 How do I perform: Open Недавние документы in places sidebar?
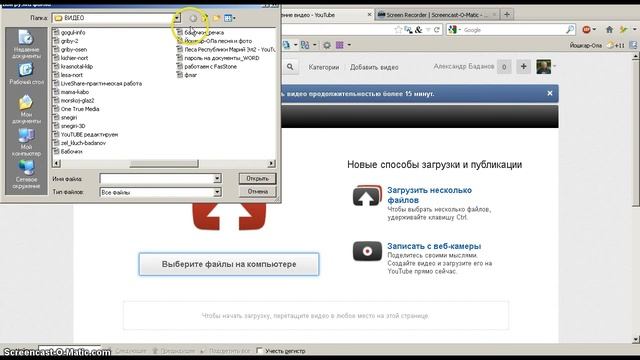tap(26, 44)
